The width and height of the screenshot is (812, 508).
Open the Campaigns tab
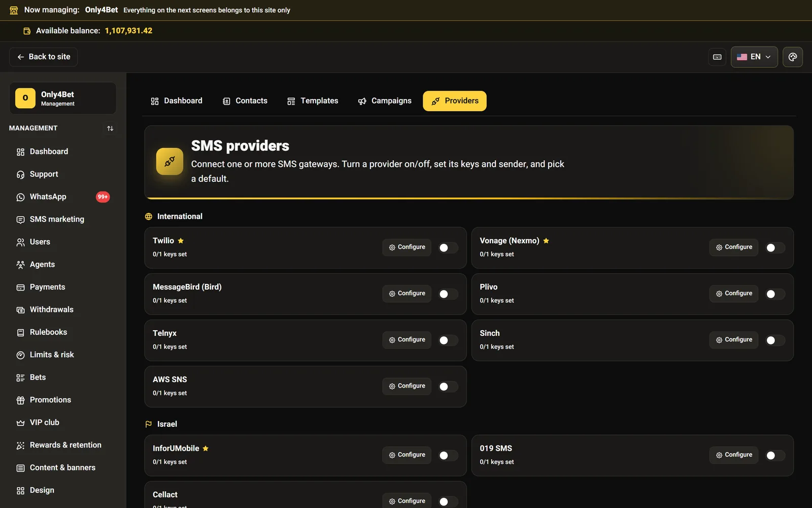click(385, 101)
